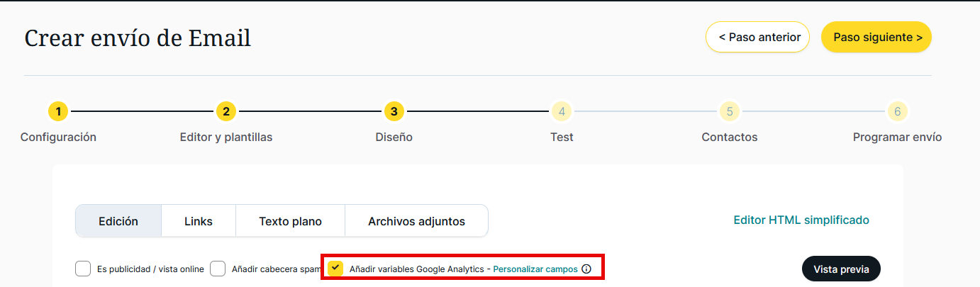Open the Links tab
Image resolution: width=980 pixels, height=287 pixels.
[199, 221]
